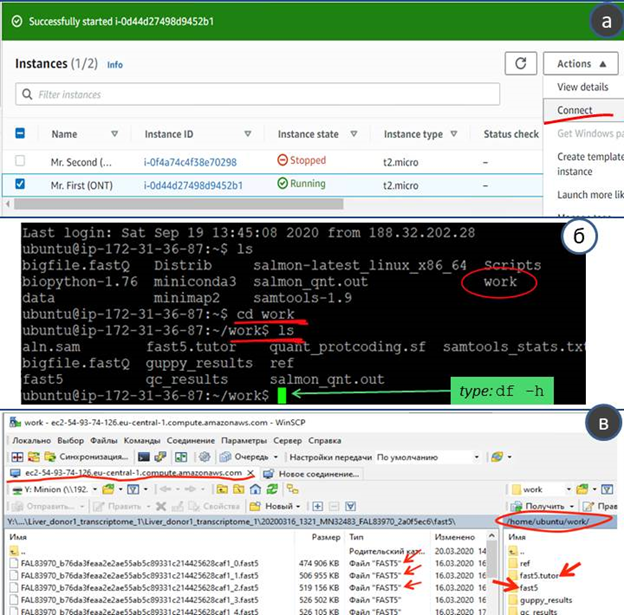Choose View details in the Actions menu
The image size is (624, 615).
pos(582,87)
